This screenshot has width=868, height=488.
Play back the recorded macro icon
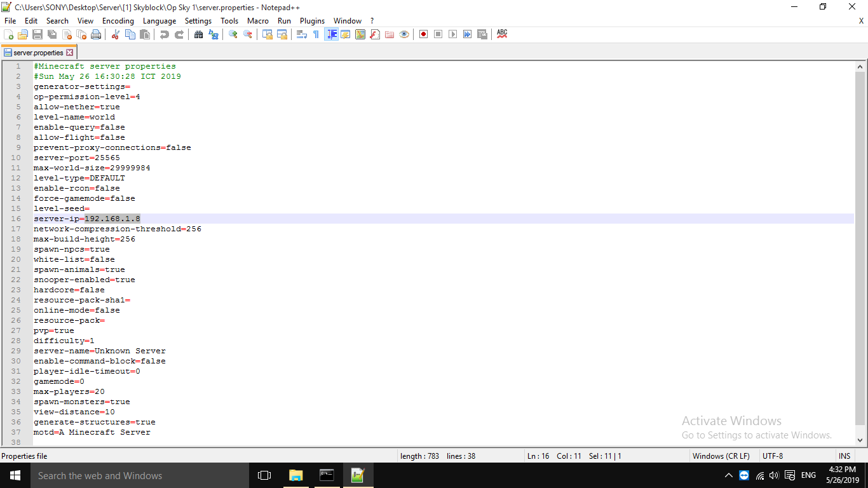(x=453, y=34)
